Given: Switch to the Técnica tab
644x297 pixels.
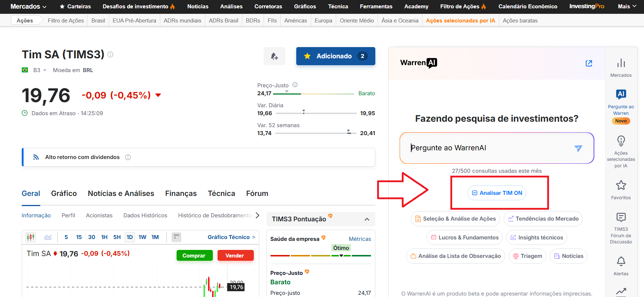Looking at the screenshot, I should tap(221, 193).
